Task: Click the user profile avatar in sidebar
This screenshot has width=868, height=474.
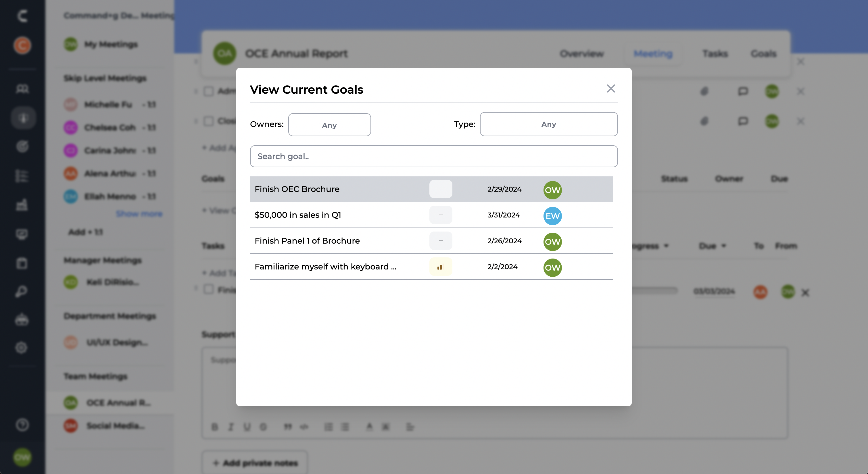Action: point(22,457)
